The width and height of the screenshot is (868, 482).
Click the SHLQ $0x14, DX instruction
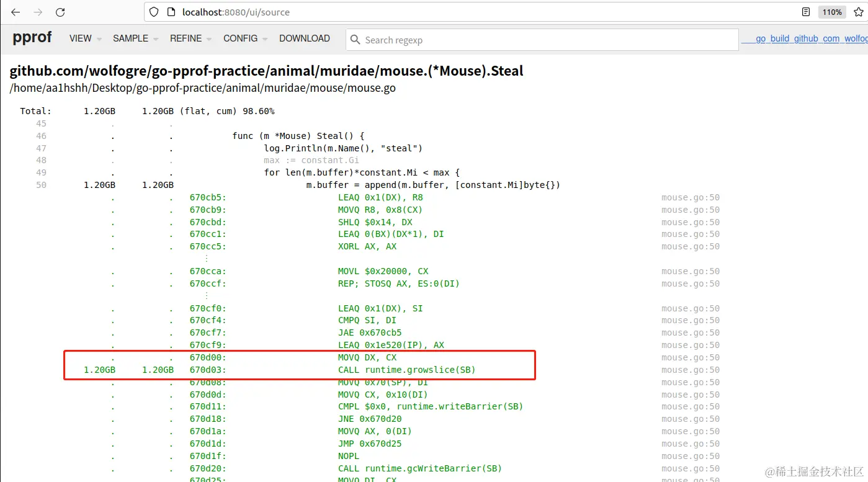[x=375, y=222]
